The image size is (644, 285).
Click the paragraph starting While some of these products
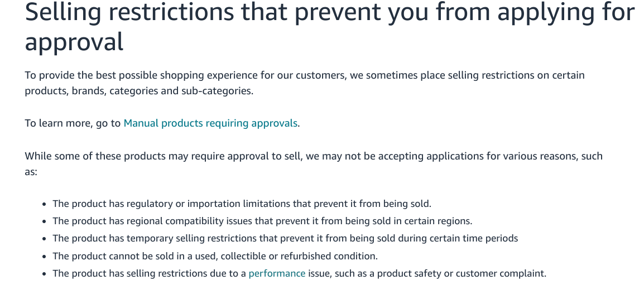(314, 164)
